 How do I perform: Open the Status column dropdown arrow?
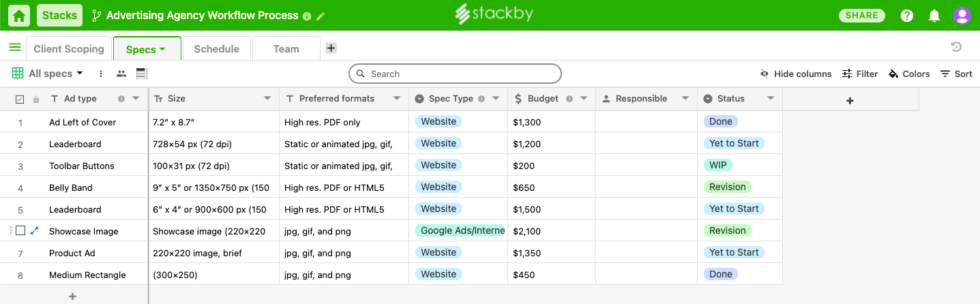[771, 98]
